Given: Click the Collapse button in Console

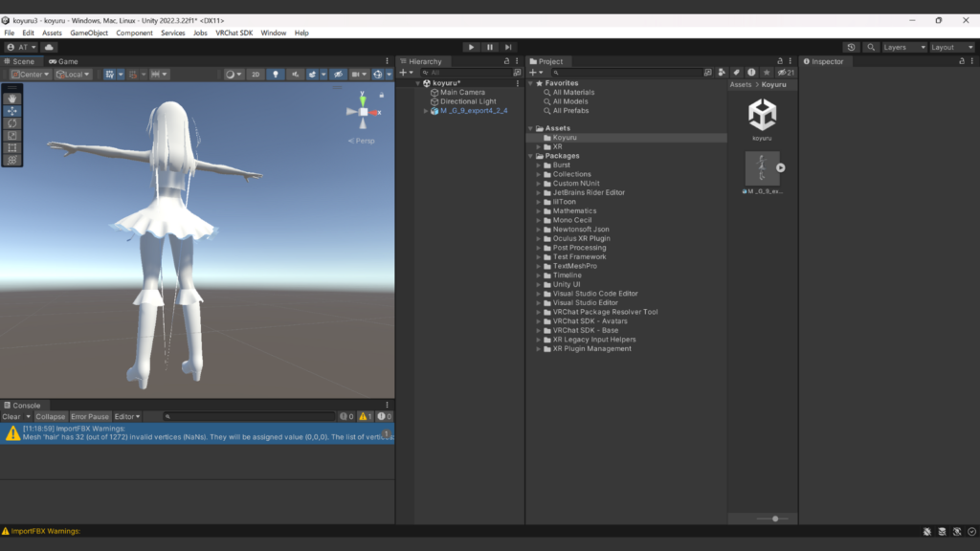Looking at the screenshot, I should click(51, 417).
